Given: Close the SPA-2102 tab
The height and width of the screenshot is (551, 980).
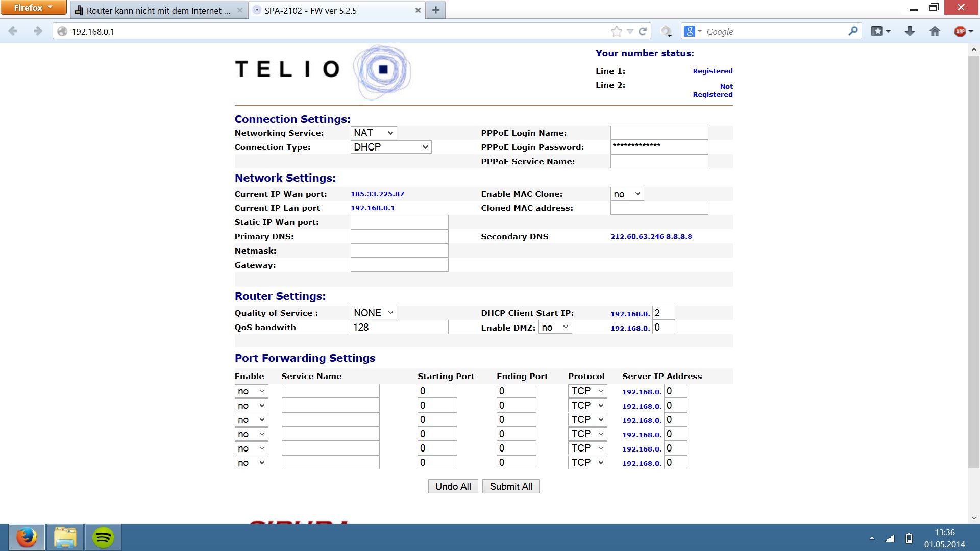Looking at the screenshot, I should coord(418,10).
